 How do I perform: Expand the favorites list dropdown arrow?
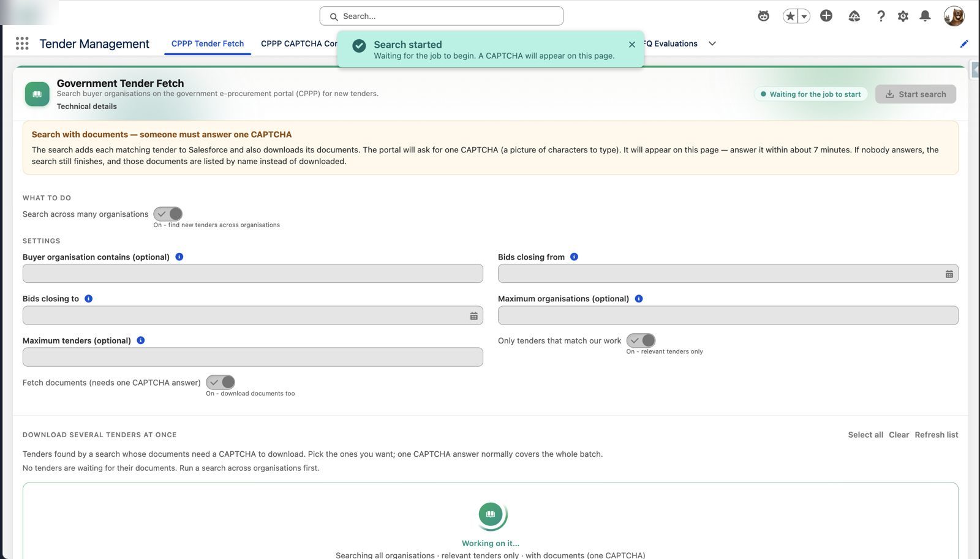click(804, 17)
